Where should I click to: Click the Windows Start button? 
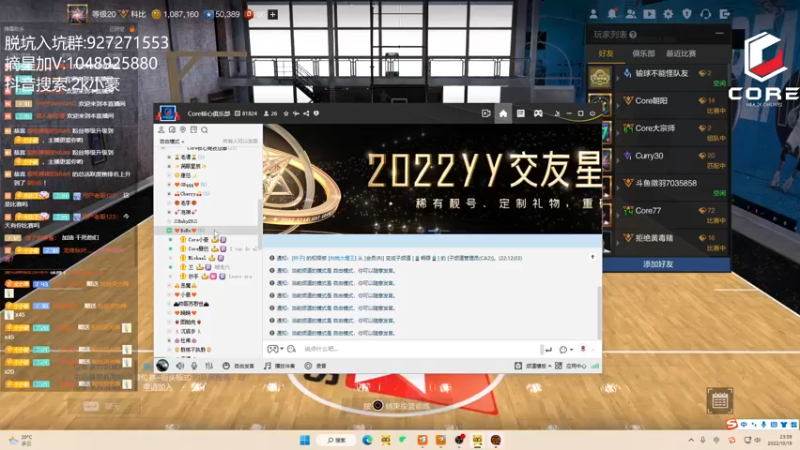click(x=305, y=440)
